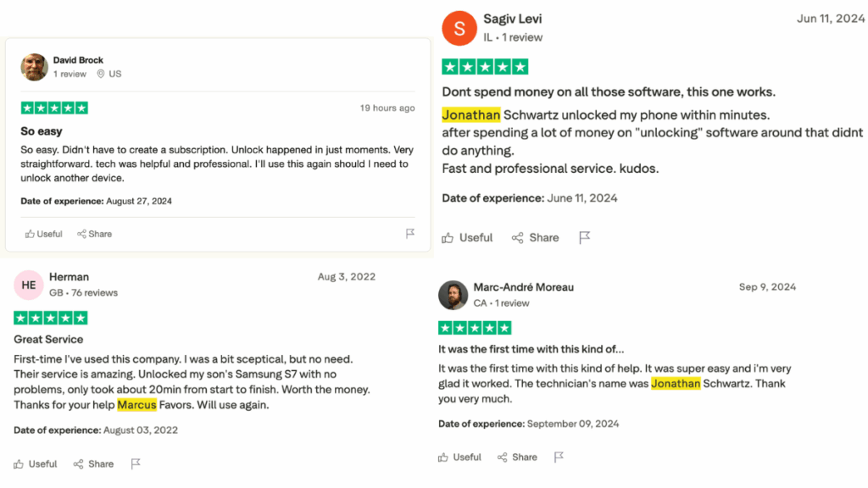
Task: Open David Brock's profile photo
Action: coord(34,67)
